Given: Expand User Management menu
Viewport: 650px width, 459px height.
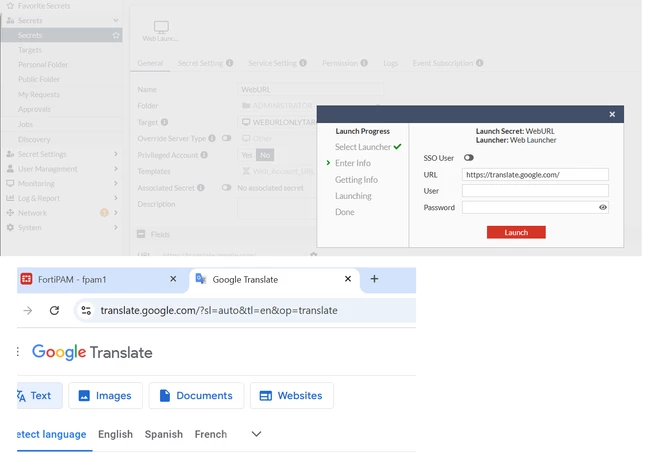Looking at the screenshot, I should click(x=116, y=168).
